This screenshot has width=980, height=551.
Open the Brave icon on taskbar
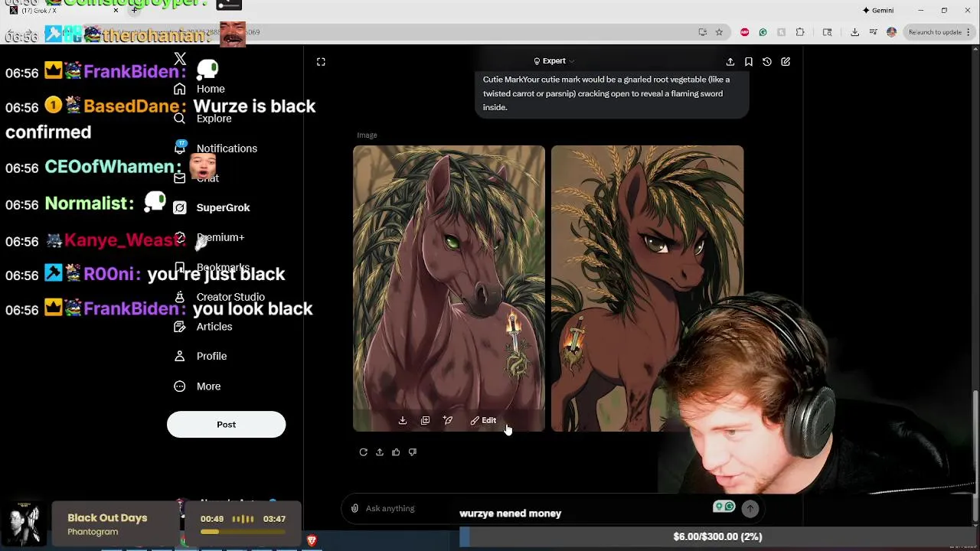pos(312,541)
